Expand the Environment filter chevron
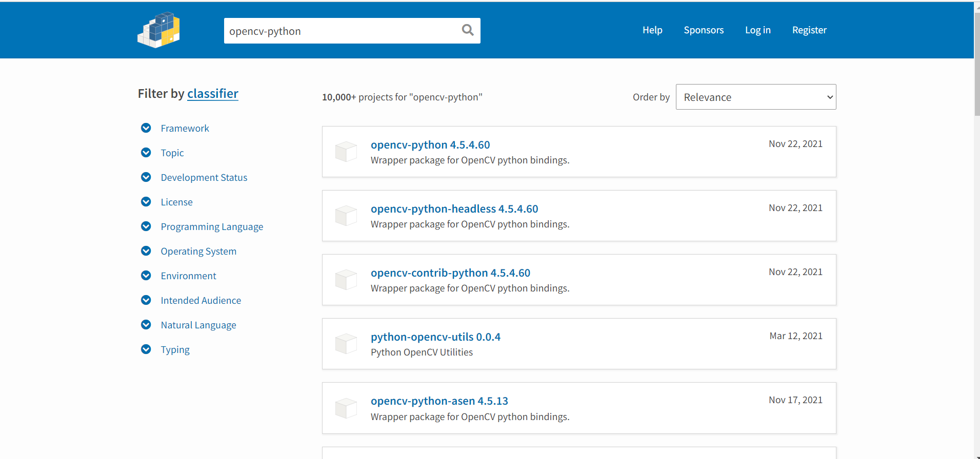This screenshot has width=980, height=459. (146, 275)
